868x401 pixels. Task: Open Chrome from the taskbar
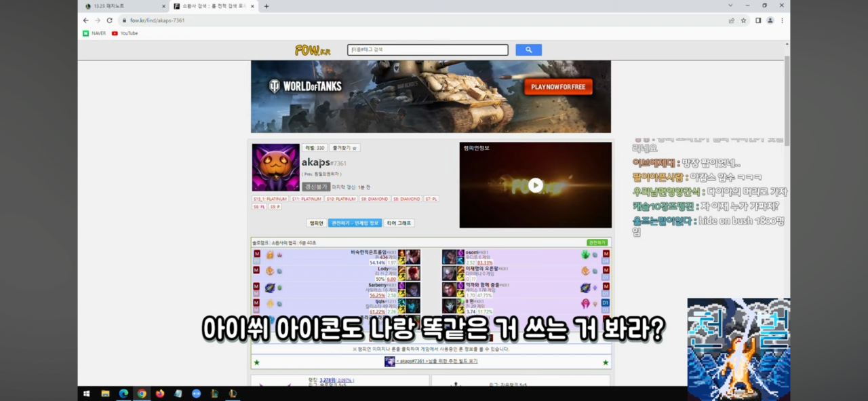coord(142,394)
